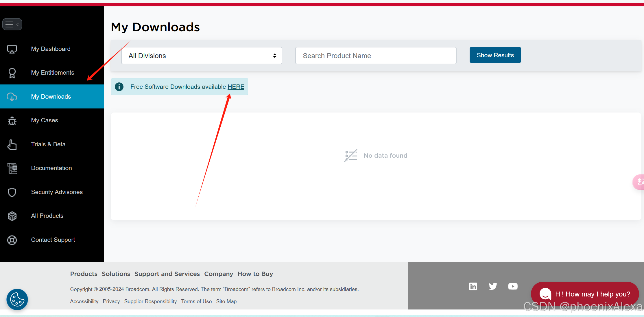Viewport: 644px width, 317px height.
Task: Open Broadcom's Twitter page icon
Action: point(493,286)
